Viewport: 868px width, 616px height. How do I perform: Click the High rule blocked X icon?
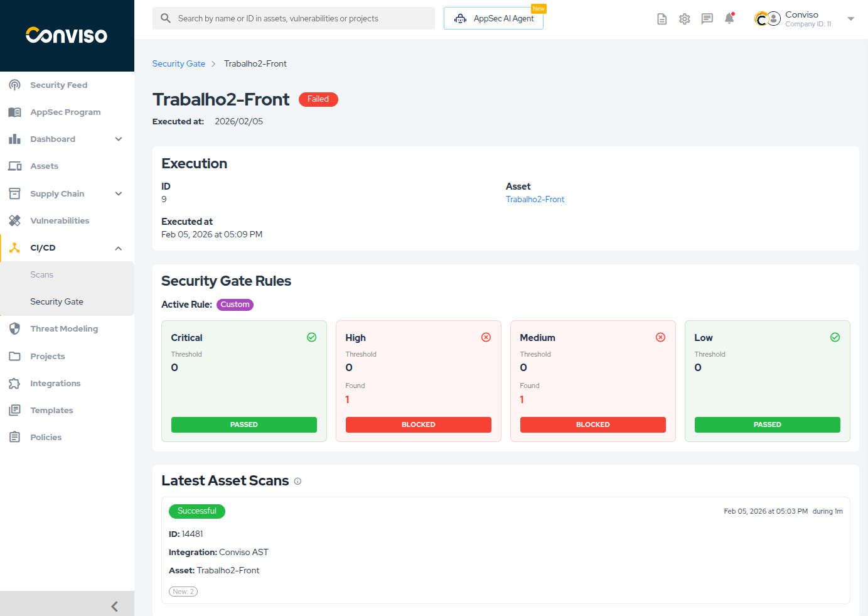point(486,337)
